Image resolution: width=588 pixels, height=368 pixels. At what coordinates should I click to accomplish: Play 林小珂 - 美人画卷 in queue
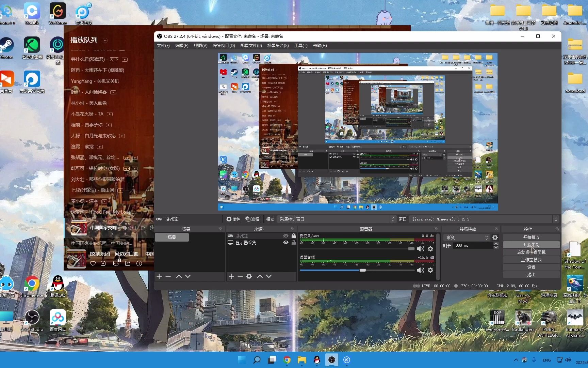click(89, 103)
